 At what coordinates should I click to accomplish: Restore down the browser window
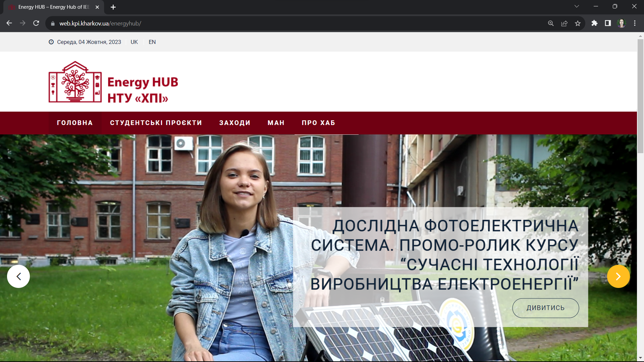point(615,6)
